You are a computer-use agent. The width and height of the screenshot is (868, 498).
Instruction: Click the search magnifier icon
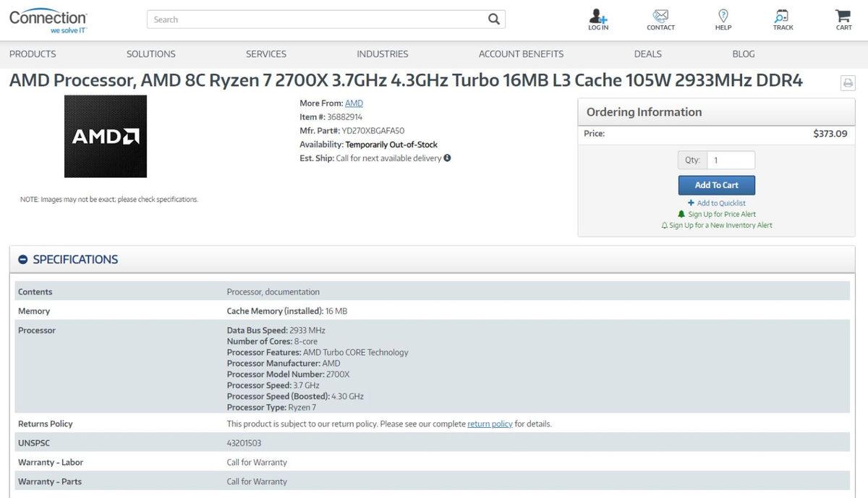[493, 20]
